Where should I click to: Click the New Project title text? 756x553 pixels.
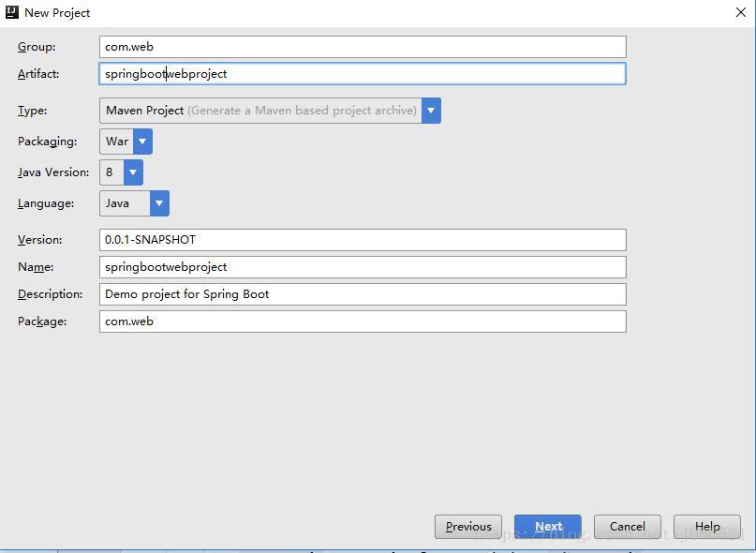click(x=57, y=13)
